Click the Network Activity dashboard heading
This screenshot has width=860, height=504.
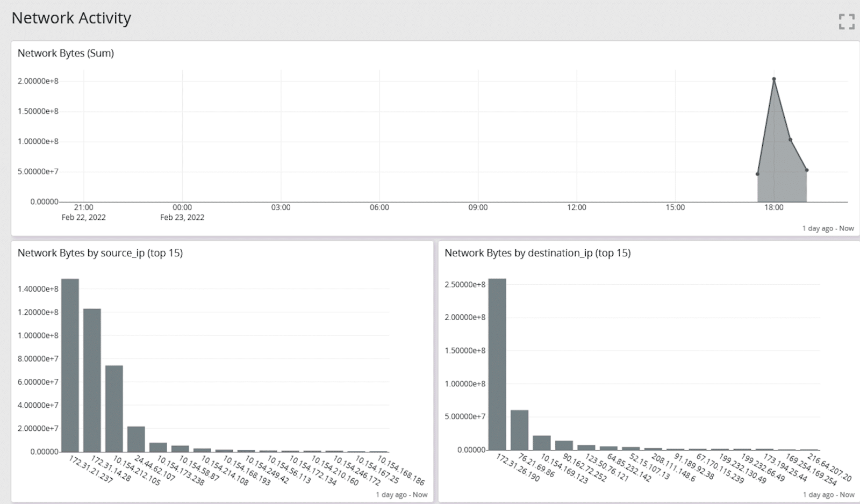(71, 18)
